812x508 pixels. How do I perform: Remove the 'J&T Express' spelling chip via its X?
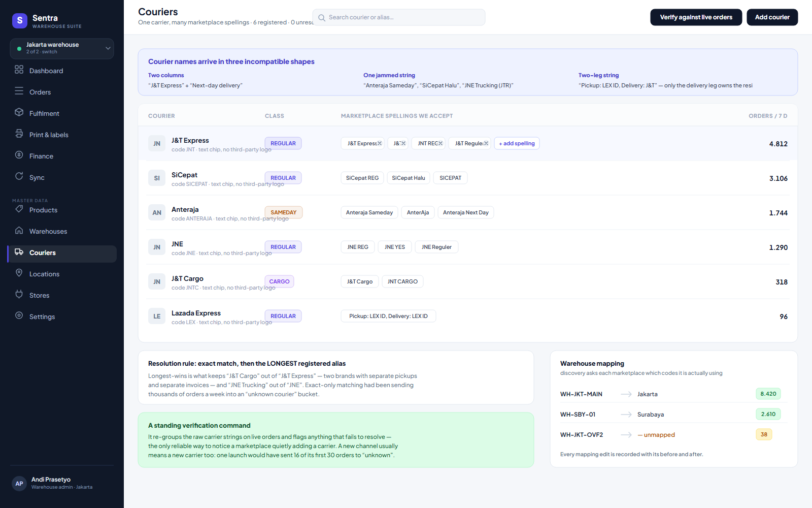[x=380, y=143]
